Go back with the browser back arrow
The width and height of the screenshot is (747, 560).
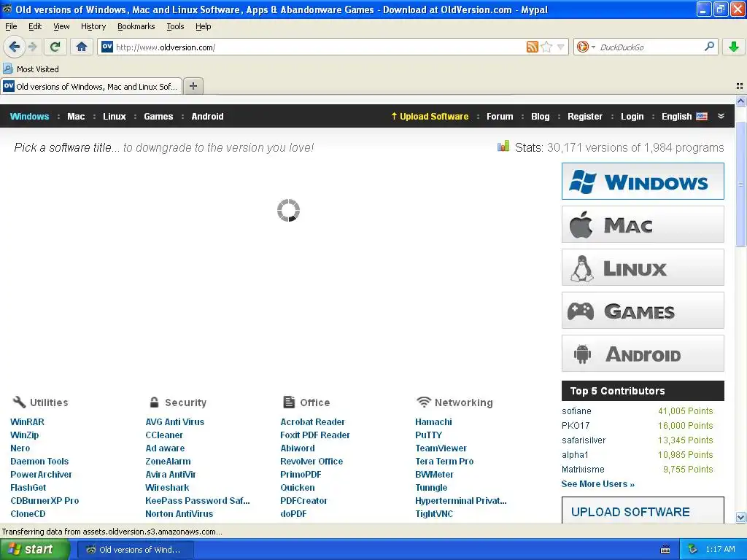[14, 47]
